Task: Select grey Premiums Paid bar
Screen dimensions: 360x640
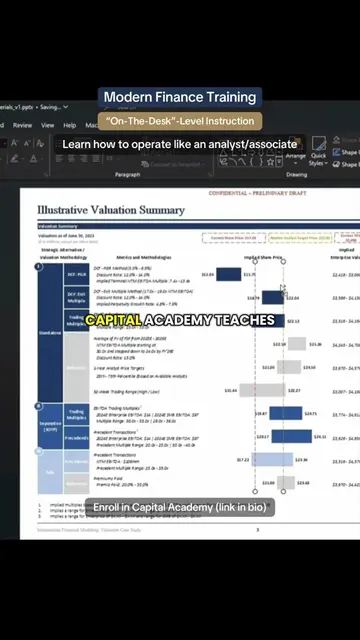Action: point(286,482)
